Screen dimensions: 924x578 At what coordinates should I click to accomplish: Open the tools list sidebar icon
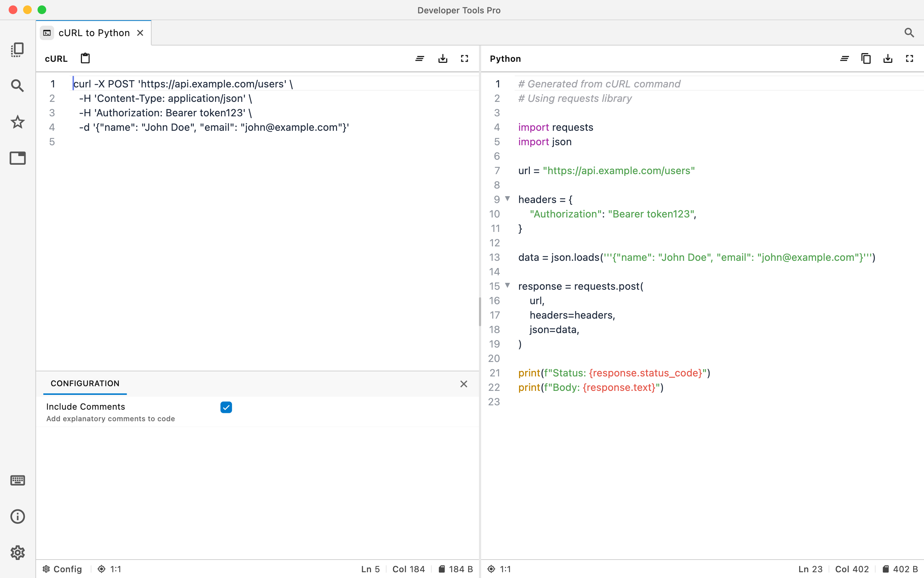click(x=18, y=50)
